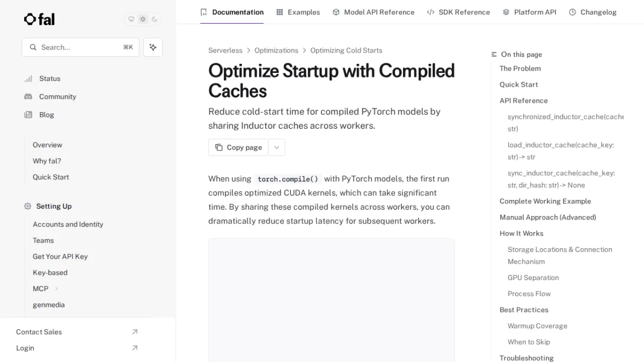Click Serverless breadcrumb

coord(225,50)
